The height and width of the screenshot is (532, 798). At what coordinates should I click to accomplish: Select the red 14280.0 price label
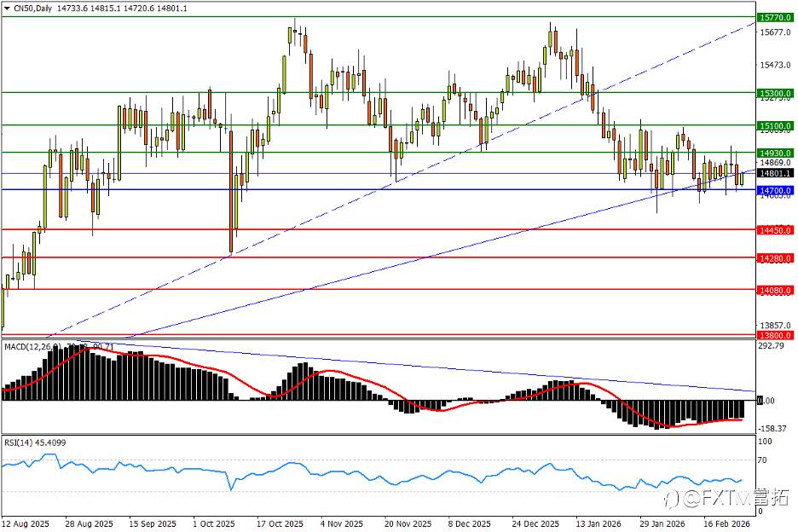776,258
